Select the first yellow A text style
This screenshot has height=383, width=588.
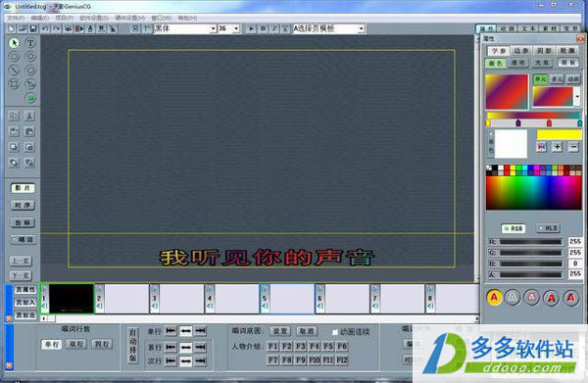[494, 298]
